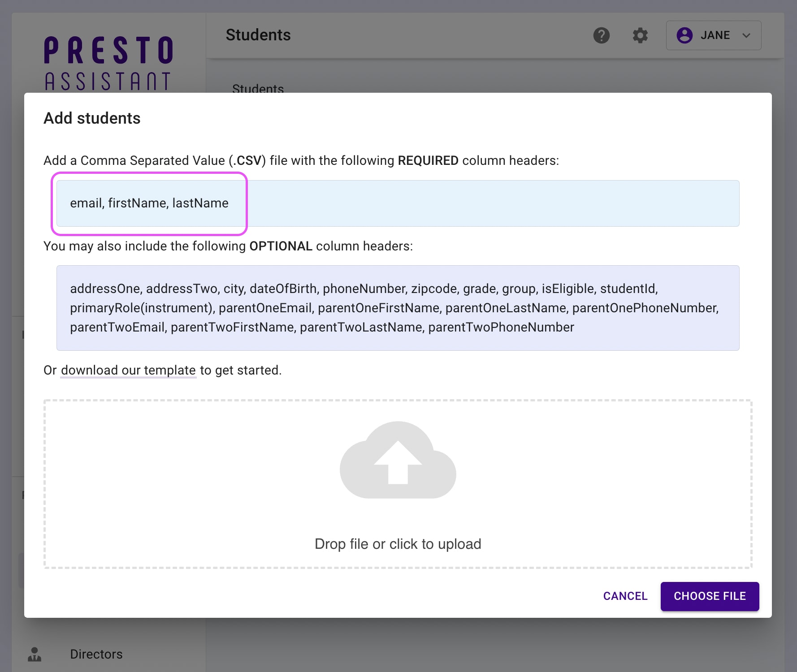Click the Drop file or click to upload text

(398, 543)
